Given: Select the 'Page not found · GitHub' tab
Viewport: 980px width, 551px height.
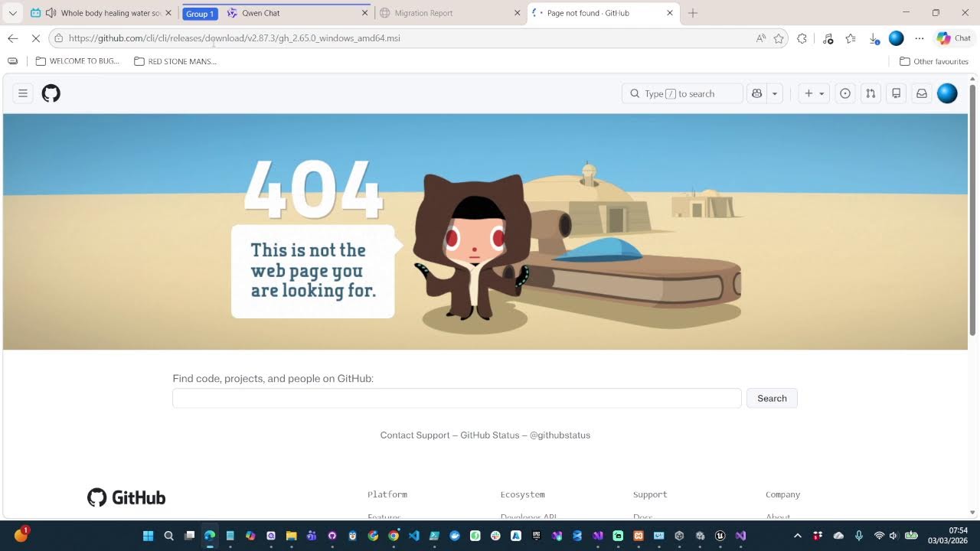Looking at the screenshot, I should coord(603,13).
